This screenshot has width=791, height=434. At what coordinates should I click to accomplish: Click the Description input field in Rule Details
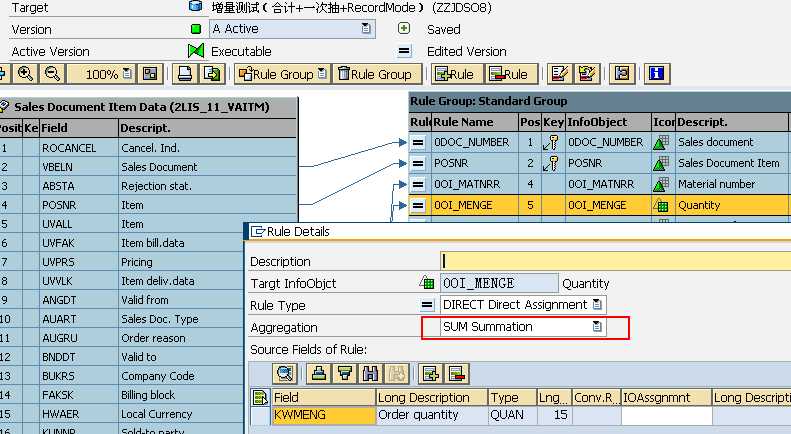coord(615,261)
